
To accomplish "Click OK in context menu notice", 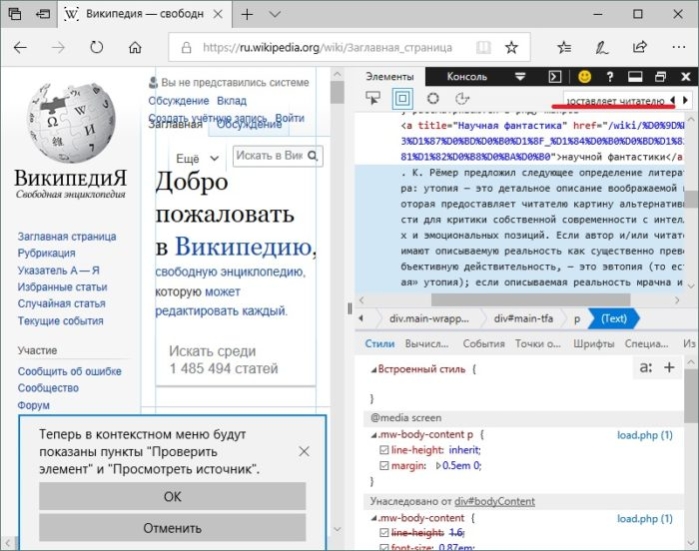I will click(173, 496).
